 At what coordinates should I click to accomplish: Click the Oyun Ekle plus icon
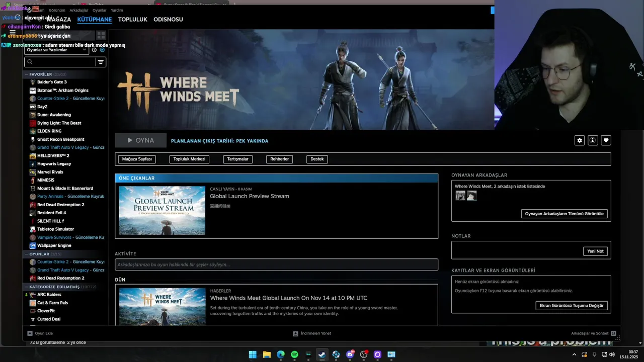30,333
